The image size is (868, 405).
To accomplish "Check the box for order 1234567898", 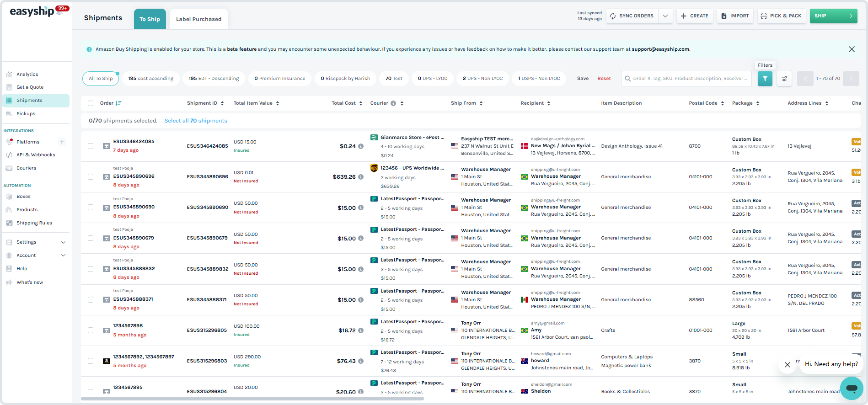I will pos(91,330).
